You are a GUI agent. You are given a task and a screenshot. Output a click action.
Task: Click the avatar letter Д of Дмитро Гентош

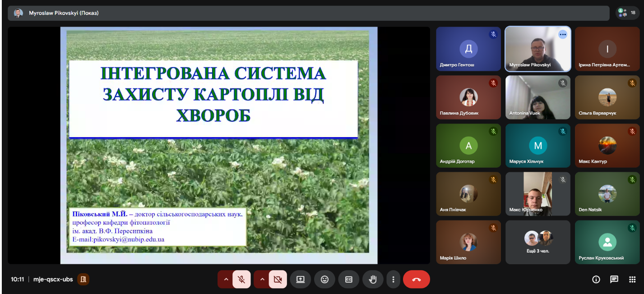(468, 49)
